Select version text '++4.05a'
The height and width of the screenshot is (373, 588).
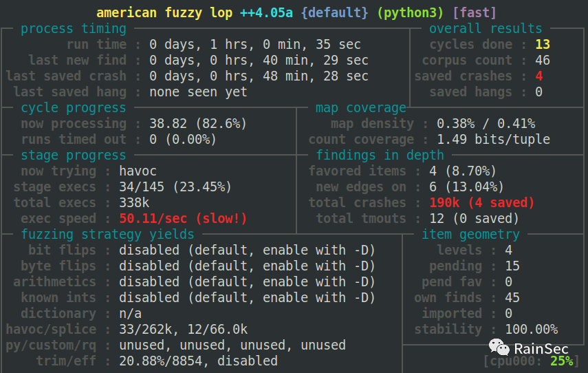coord(266,13)
